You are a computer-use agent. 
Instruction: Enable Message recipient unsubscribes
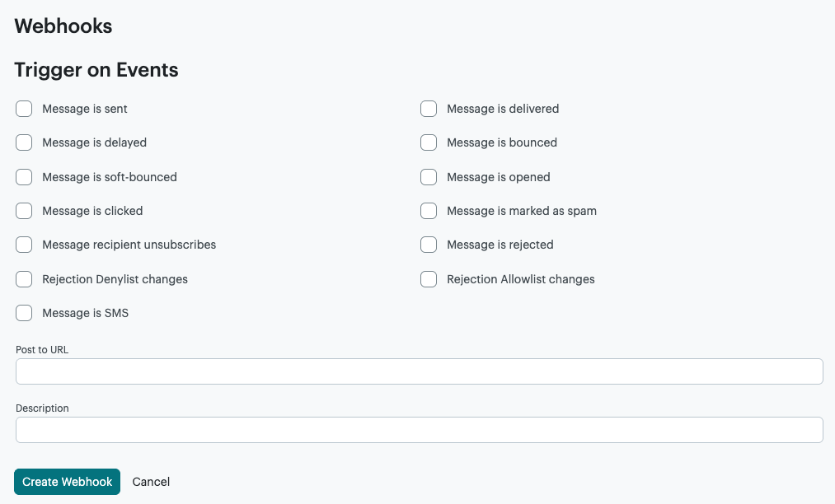[24, 245]
